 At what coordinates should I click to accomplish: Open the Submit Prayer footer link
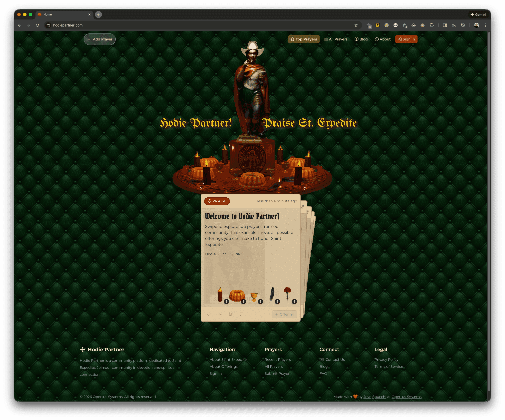(x=277, y=374)
